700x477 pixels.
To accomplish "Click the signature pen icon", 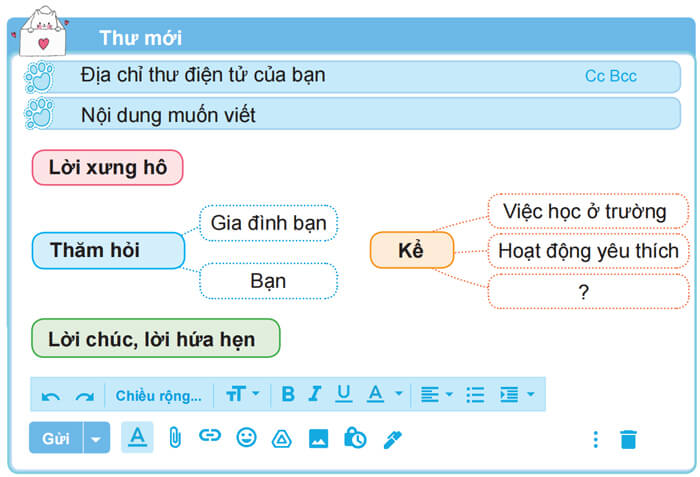I will point(392,439).
